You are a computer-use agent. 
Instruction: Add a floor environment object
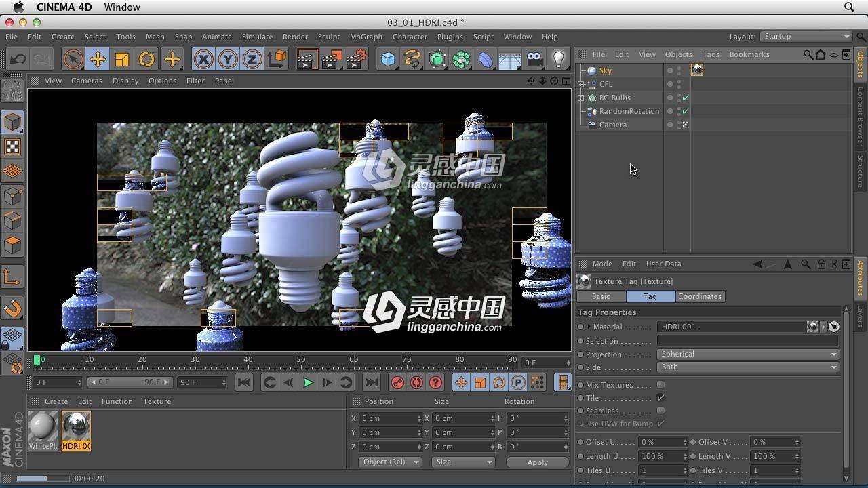[509, 59]
